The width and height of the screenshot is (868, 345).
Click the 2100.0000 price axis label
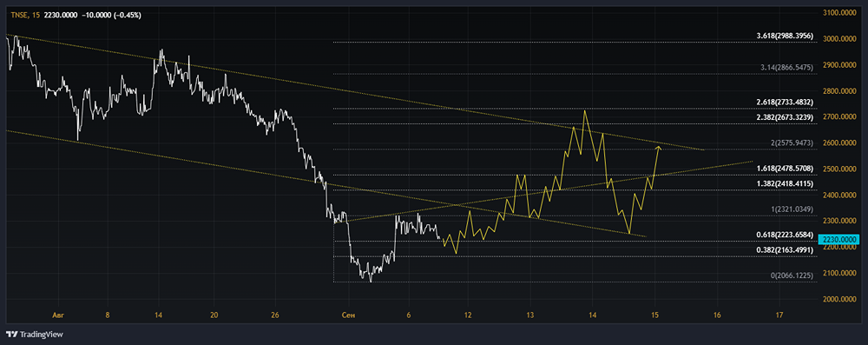point(838,274)
